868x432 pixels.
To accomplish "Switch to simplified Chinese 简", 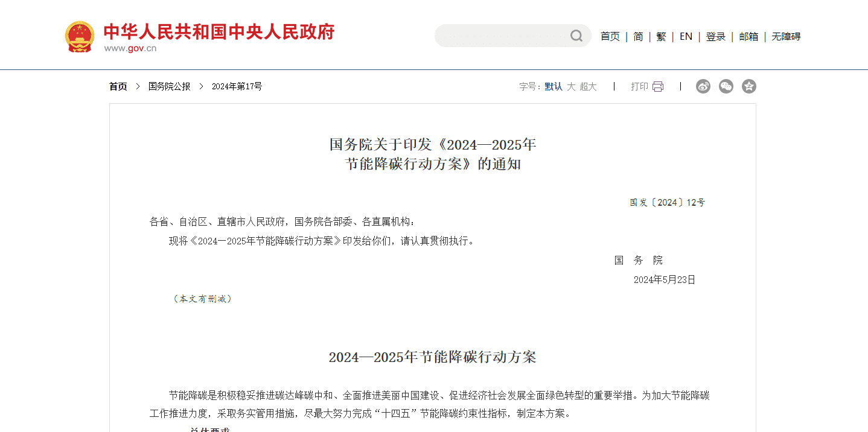I will (638, 37).
